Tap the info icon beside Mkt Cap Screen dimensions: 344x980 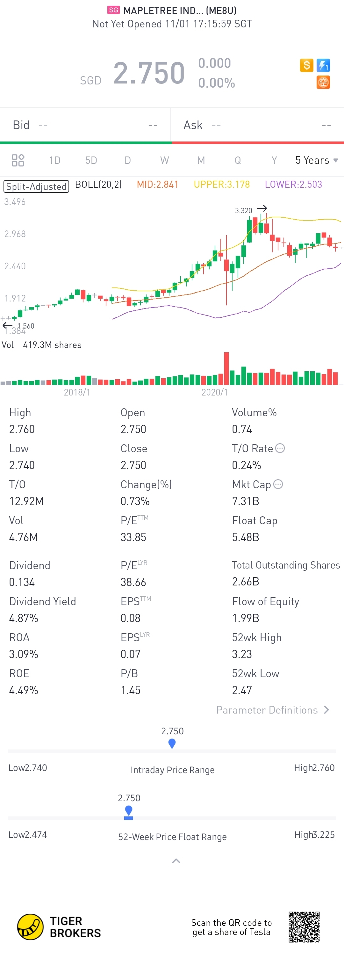278,484
